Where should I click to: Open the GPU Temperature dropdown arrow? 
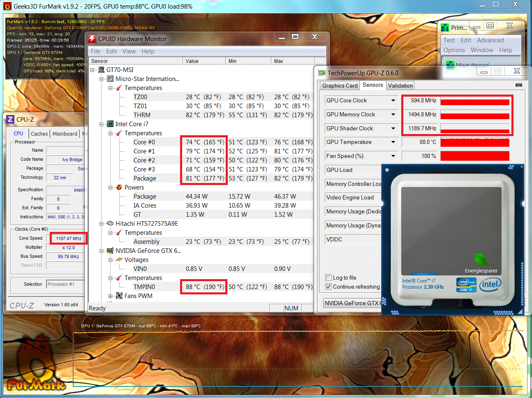[393, 142]
